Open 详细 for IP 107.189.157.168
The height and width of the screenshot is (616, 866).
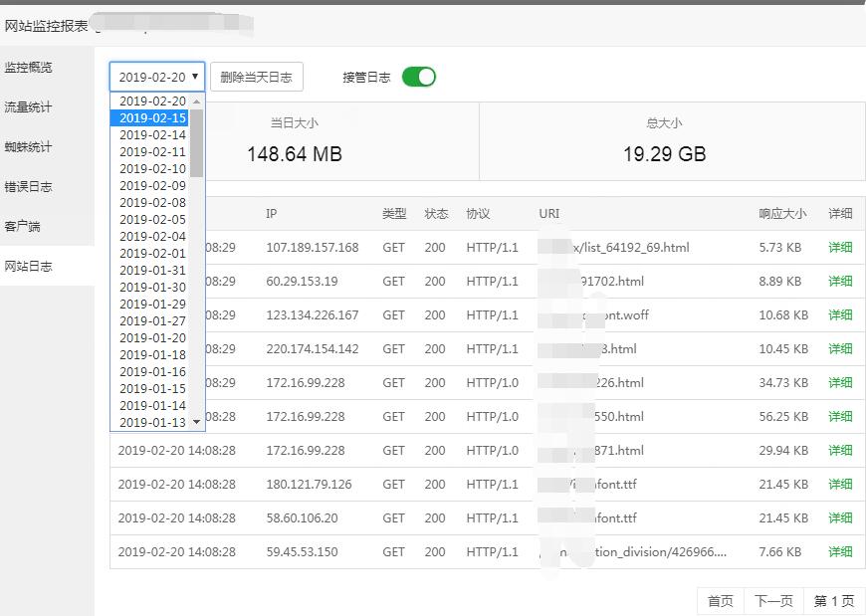(x=840, y=247)
